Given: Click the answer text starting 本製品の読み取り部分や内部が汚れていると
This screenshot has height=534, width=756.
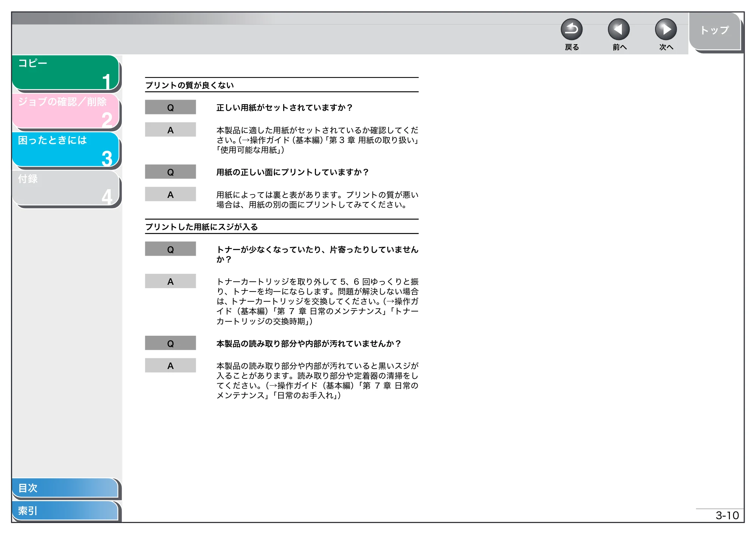Looking at the screenshot, I should [x=317, y=381].
